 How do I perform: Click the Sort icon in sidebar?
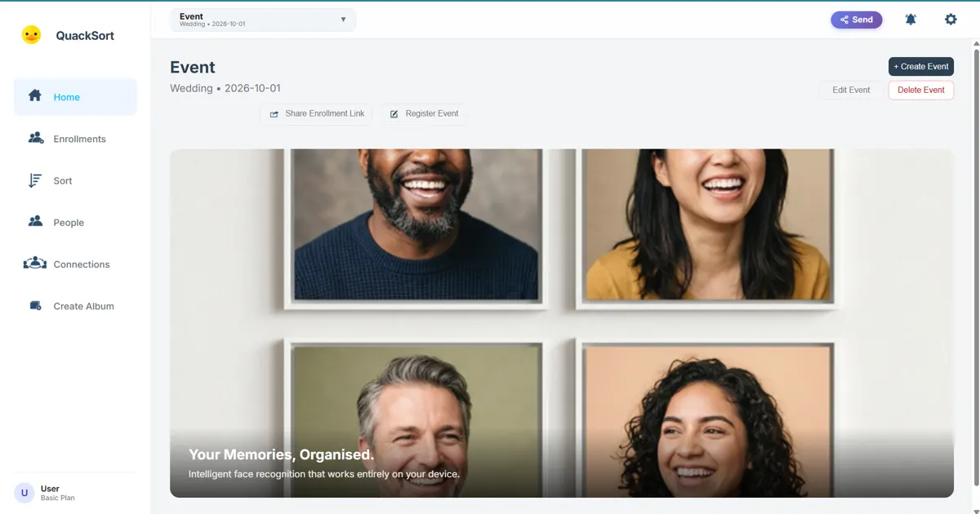(35, 180)
